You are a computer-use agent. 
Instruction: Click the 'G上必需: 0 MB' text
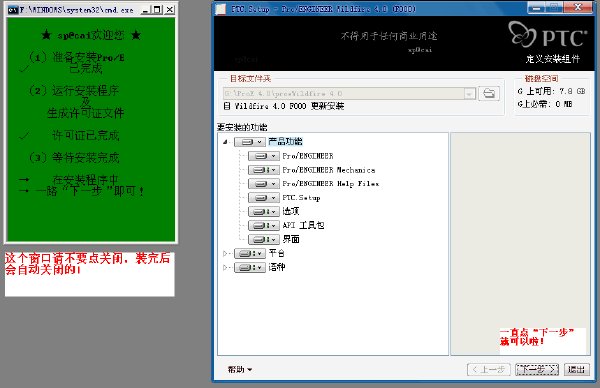coord(545,104)
